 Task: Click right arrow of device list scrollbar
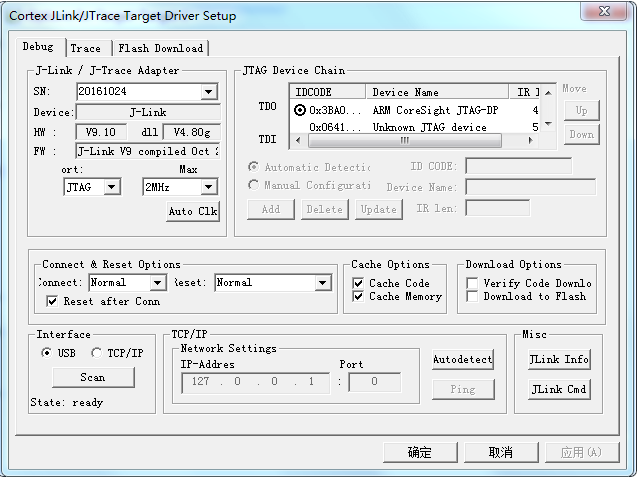(530, 141)
